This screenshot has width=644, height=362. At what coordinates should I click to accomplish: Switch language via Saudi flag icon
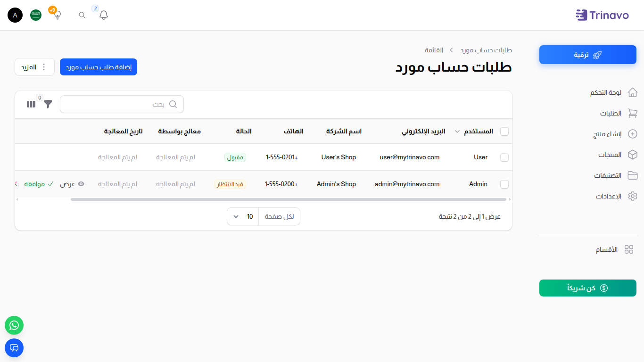point(36,15)
